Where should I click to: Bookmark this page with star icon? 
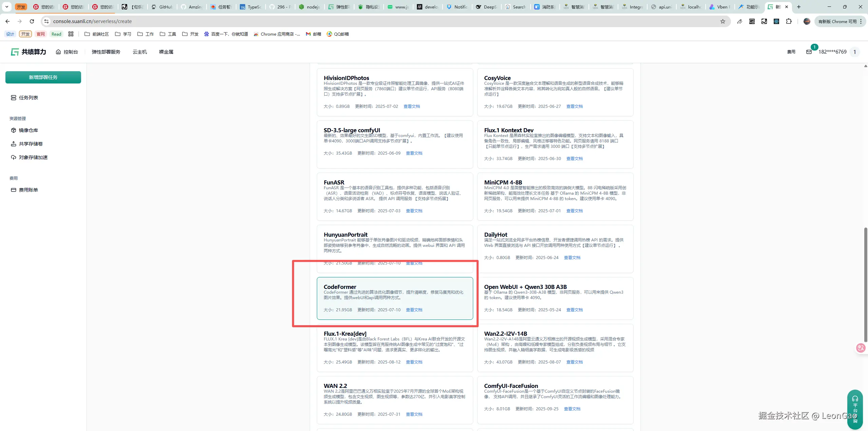(722, 21)
